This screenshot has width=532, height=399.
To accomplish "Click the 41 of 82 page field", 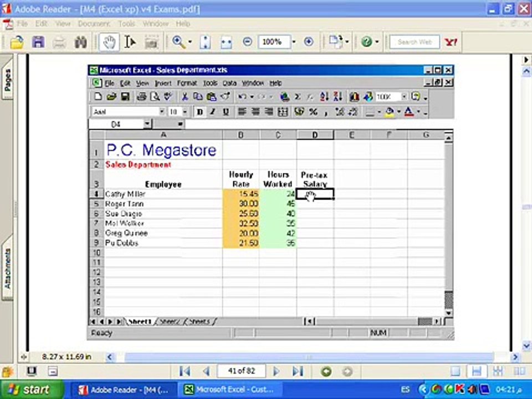I will pyautogui.click(x=241, y=371).
